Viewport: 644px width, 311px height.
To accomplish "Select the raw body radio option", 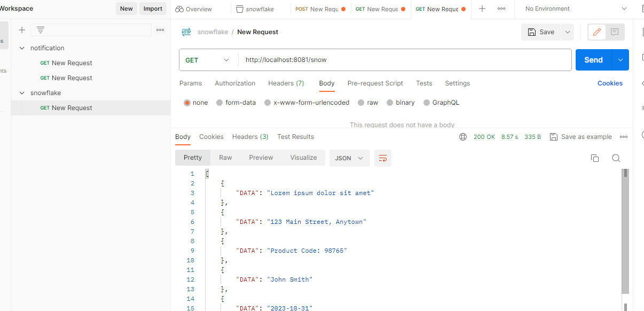I will coord(362,103).
